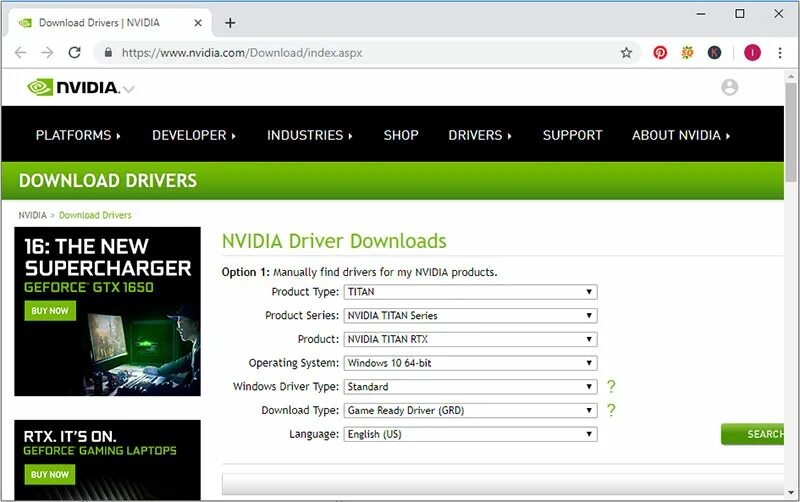The height and width of the screenshot is (502, 800).
Task: Go to SUPPORT page
Action: (572, 135)
